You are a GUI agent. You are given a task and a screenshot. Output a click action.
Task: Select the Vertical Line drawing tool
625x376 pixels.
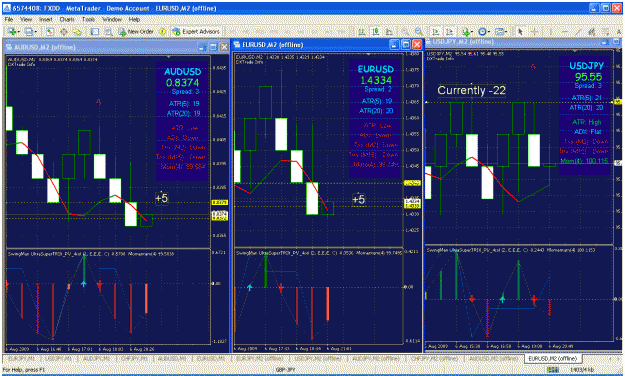coord(551,31)
